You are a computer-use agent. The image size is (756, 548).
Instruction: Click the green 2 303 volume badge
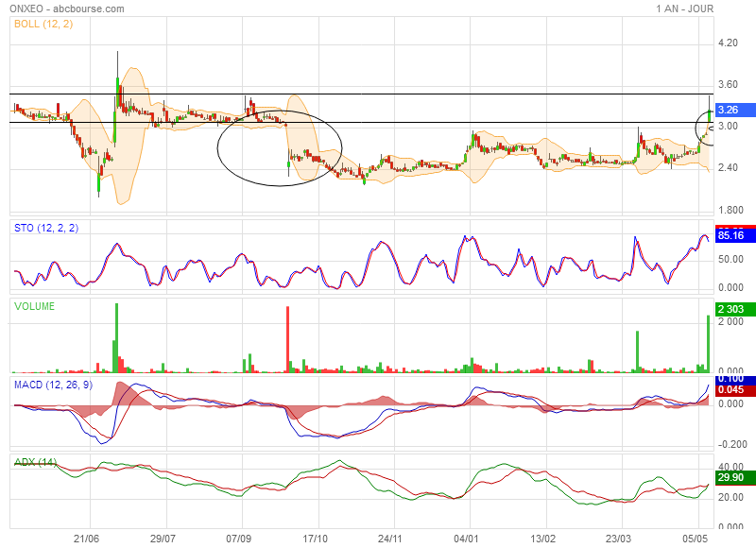732,310
